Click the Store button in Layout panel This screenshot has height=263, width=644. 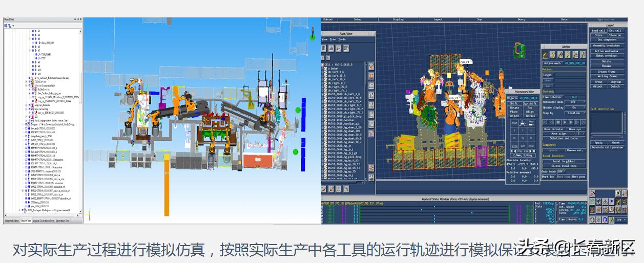(598, 35)
